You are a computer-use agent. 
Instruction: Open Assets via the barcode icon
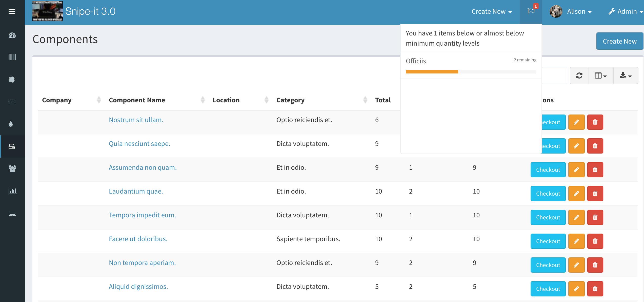coord(12,57)
